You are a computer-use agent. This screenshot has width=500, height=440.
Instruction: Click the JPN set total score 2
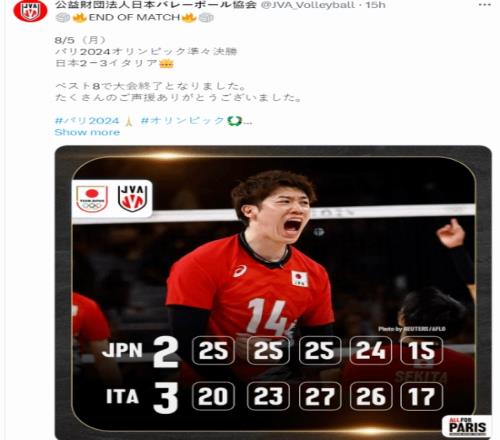[166, 352]
